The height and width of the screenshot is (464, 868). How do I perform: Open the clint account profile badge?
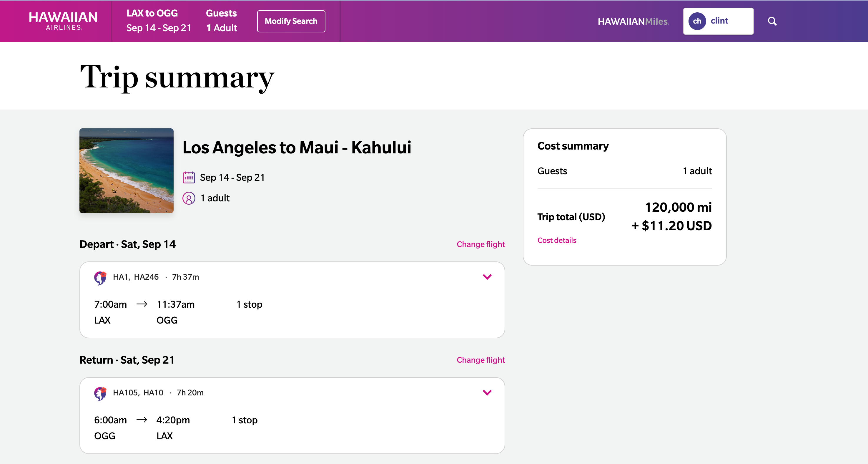click(718, 21)
